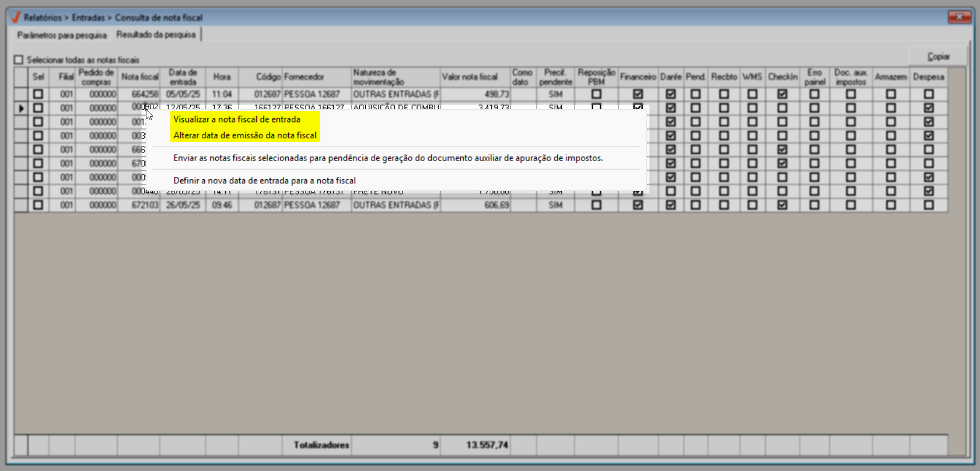Enable Selecionar todas as notas fiscais checkbox

point(19,60)
